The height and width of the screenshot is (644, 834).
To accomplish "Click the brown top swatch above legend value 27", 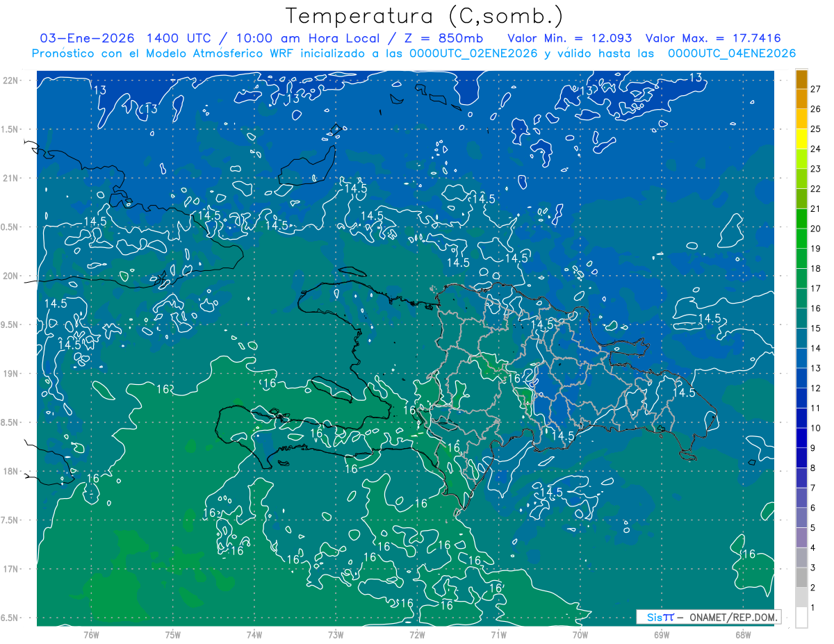I will [x=801, y=79].
